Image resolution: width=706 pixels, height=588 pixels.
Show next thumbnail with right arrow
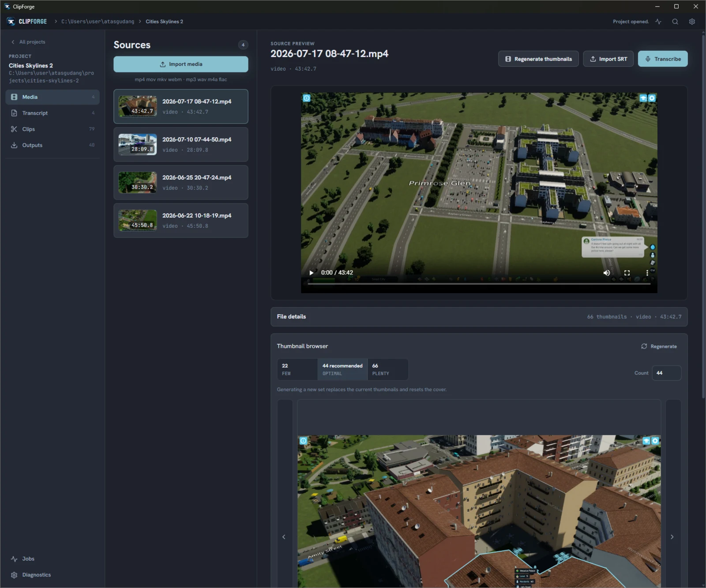(672, 537)
